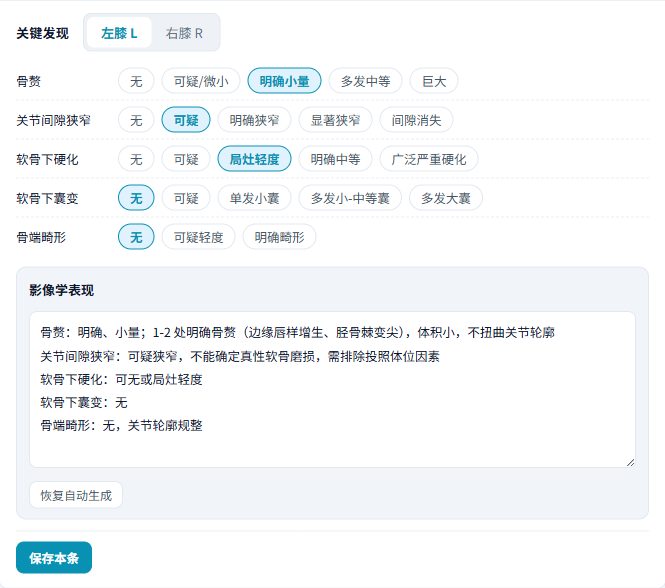Click inside the 影像学表现 text area
Screen dimensions: 665x588
(x=332, y=389)
